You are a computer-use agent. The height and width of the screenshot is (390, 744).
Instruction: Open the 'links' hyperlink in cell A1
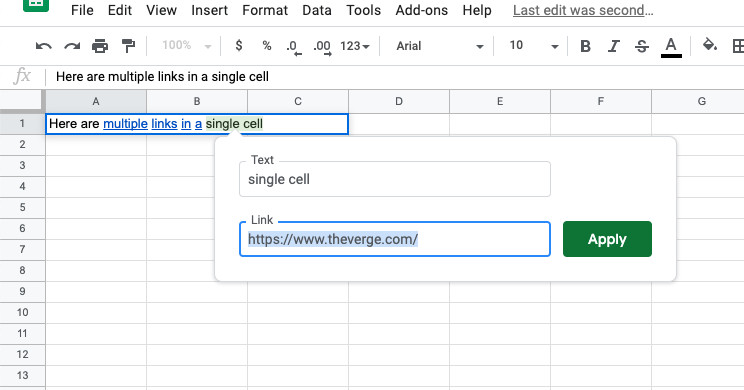[164, 124]
